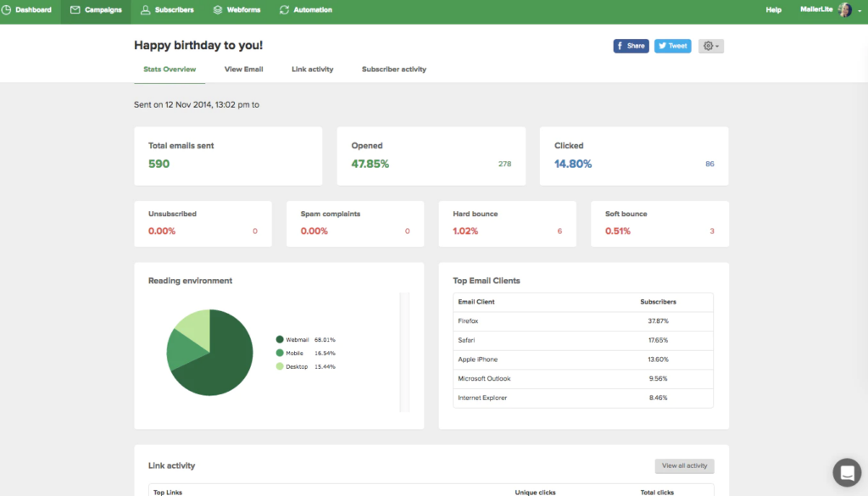Open the Link activity tab
The height and width of the screenshot is (496, 868).
(312, 69)
